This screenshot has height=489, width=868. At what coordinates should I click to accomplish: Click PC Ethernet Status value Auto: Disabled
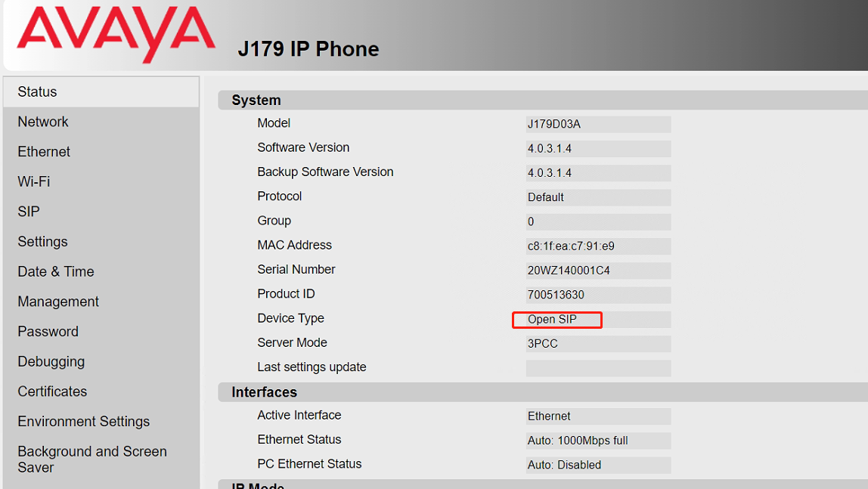[598, 465]
